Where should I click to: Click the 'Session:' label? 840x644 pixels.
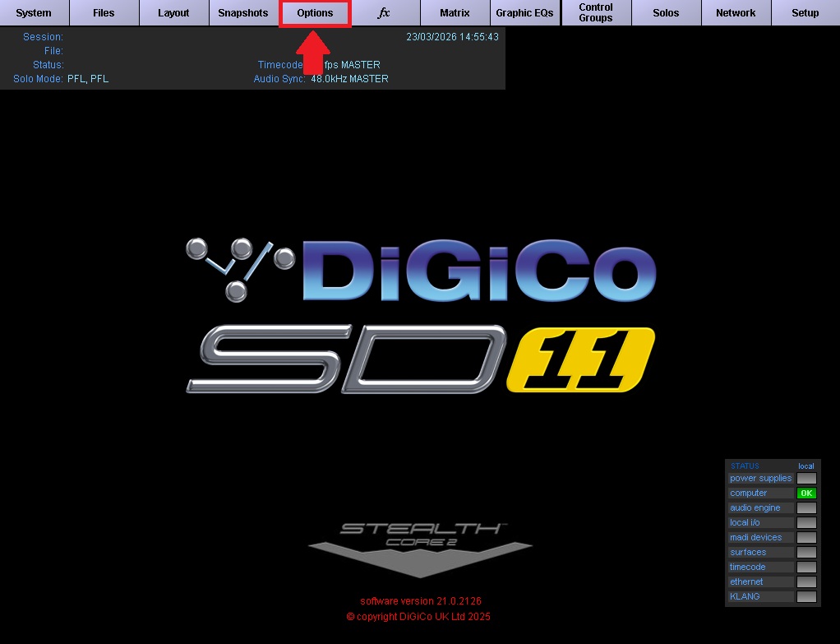[x=43, y=37]
